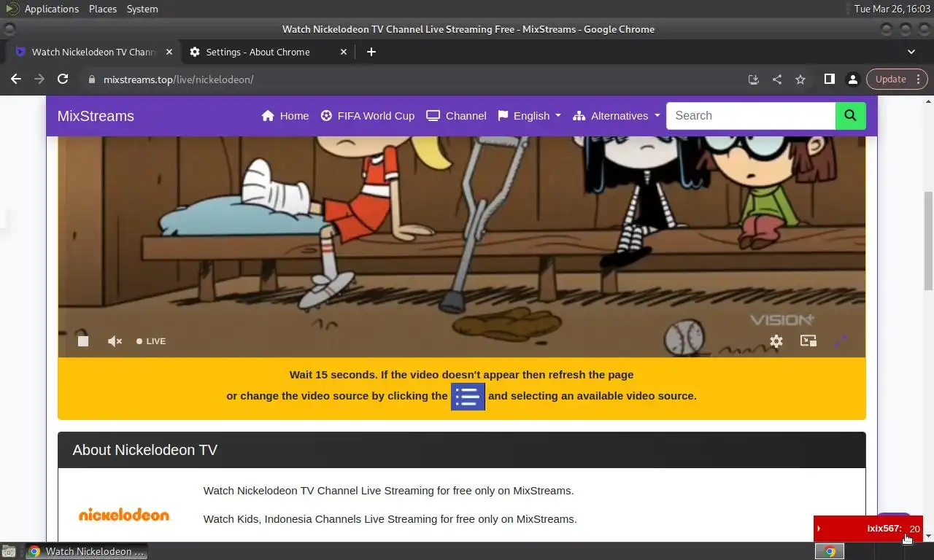This screenshot has height=560, width=934.
Task: Open the System menu
Action: 142,9
